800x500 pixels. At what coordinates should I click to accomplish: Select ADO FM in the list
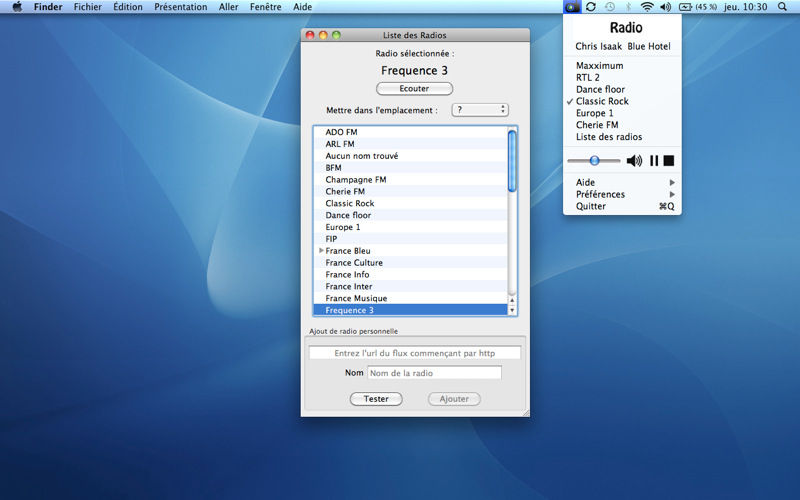pyautogui.click(x=411, y=132)
